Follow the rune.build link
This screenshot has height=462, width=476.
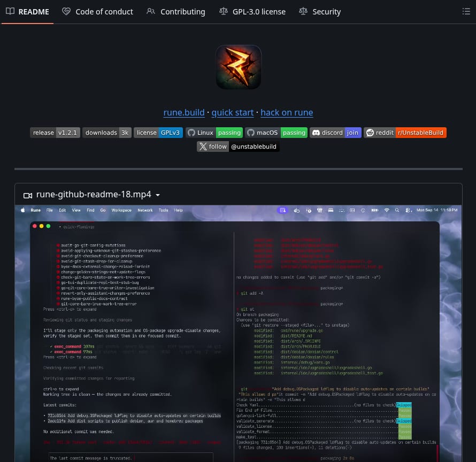pos(184,113)
